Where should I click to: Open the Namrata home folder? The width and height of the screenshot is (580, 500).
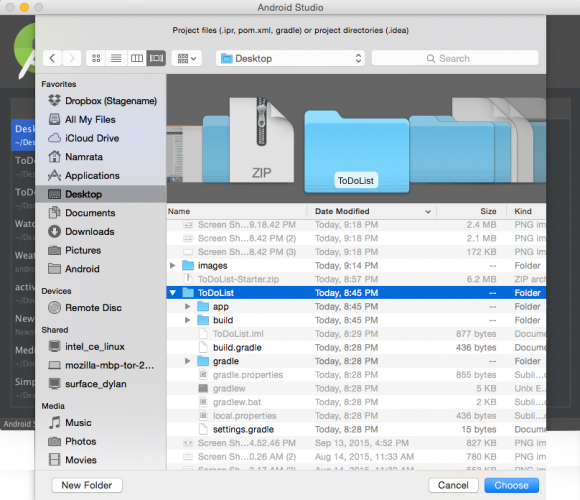tap(101, 157)
